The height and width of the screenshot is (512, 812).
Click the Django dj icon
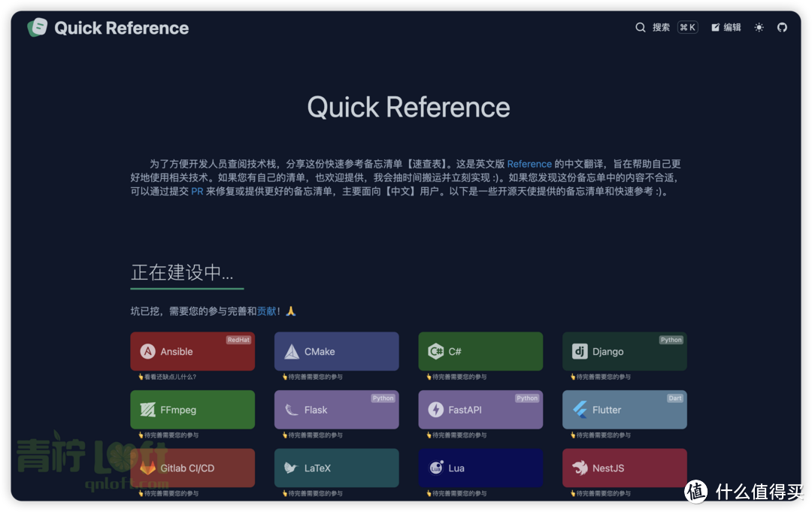point(580,352)
